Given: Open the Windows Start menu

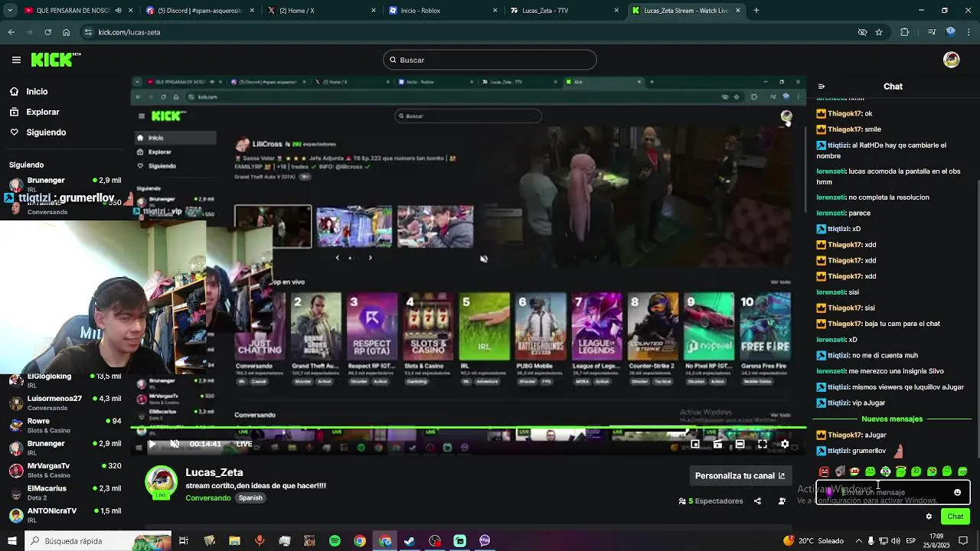Looking at the screenshot, I should click(11, 541).
